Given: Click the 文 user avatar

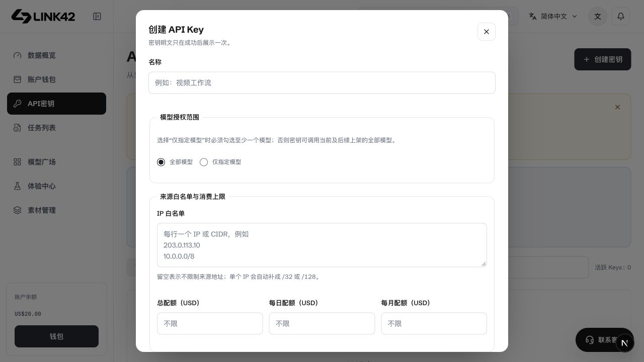Looking at the screenshot, I should [x=598, y=16].
